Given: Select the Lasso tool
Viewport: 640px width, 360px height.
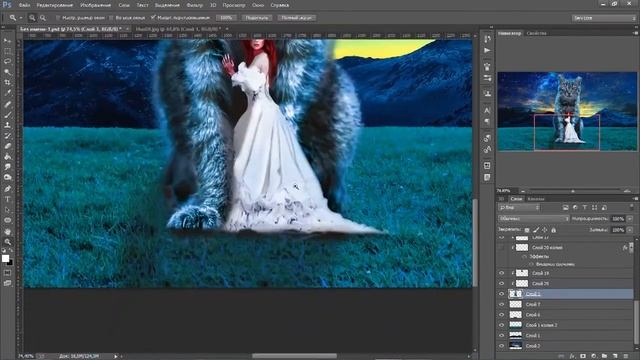Looking at the screenshot, I should point(7,62).
